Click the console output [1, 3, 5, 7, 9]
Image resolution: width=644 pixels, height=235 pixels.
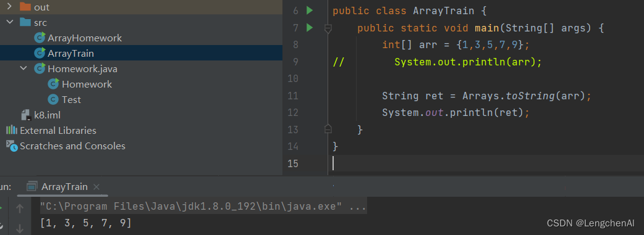85,223
